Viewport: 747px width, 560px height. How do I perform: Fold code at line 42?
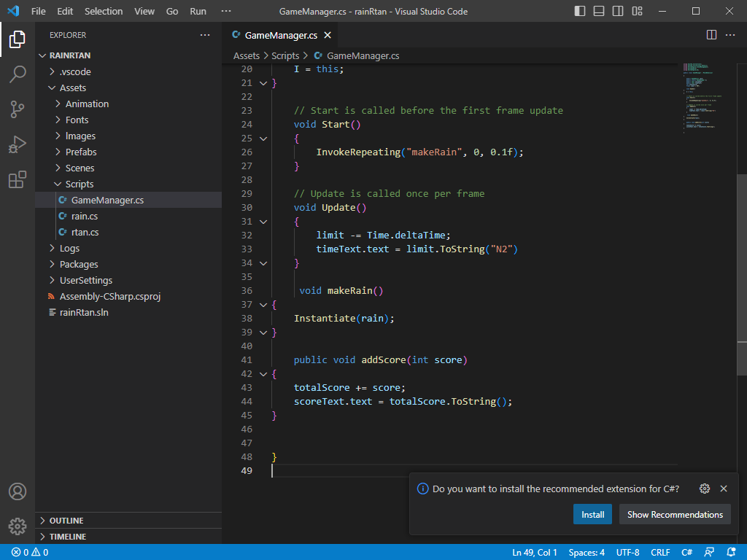coord(263,374)
